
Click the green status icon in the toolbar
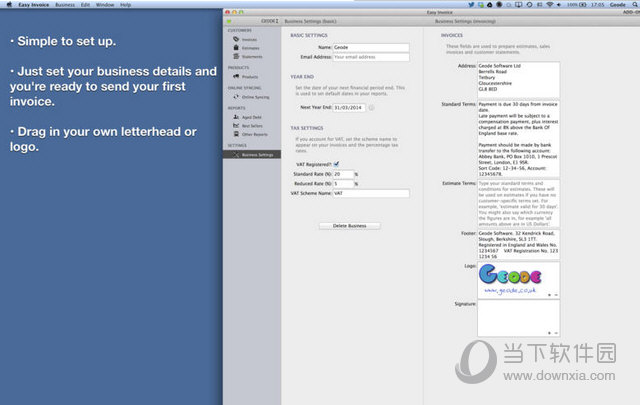(229, 21)
